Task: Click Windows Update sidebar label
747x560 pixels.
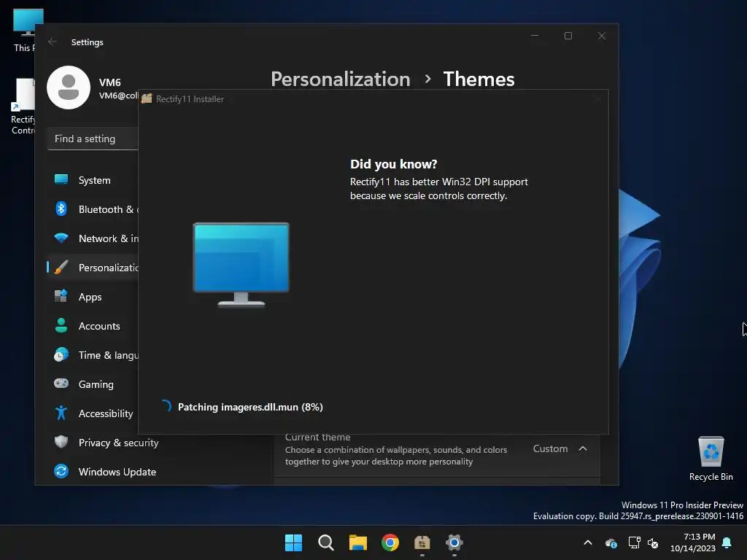Action: (117, 472)
